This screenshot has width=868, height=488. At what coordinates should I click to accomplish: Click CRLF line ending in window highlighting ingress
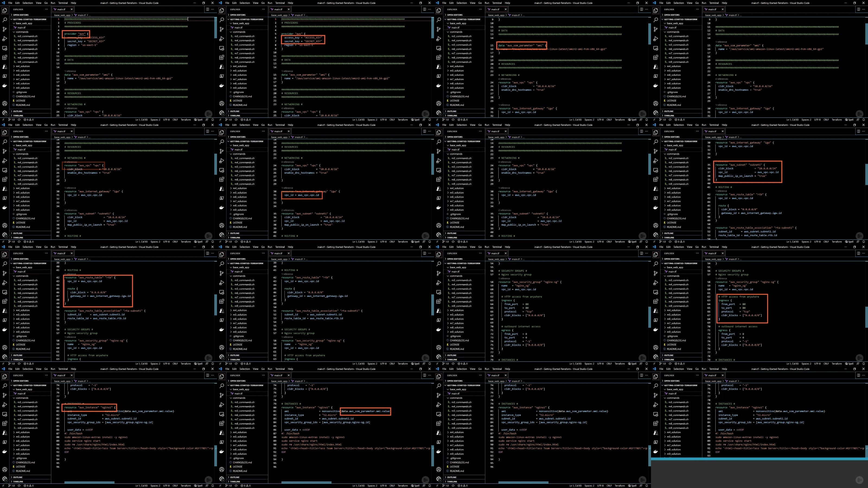pyautogui.click(x=826, y=364)
